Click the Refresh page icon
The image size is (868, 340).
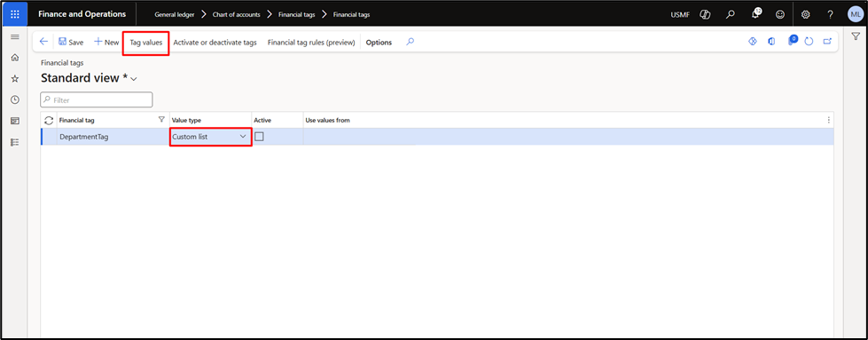point(809,42)
